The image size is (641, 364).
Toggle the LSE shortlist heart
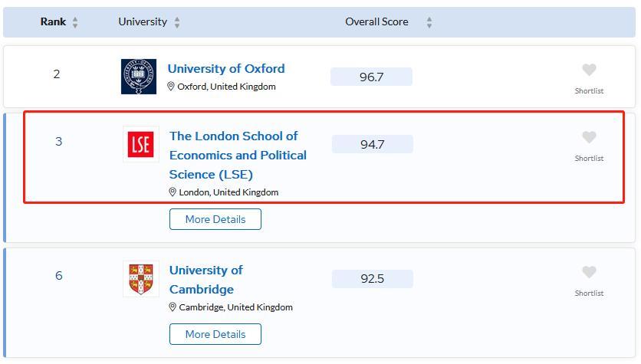(589, 138)
